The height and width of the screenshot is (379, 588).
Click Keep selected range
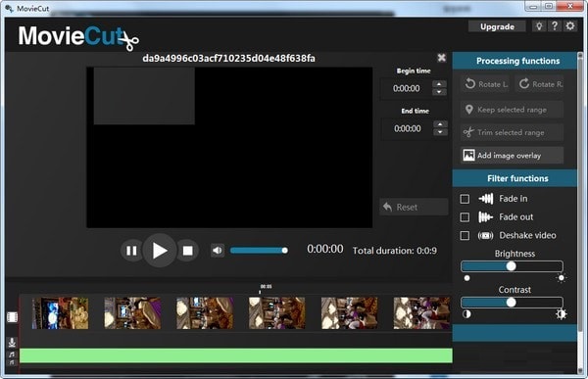tap(512, 110)
